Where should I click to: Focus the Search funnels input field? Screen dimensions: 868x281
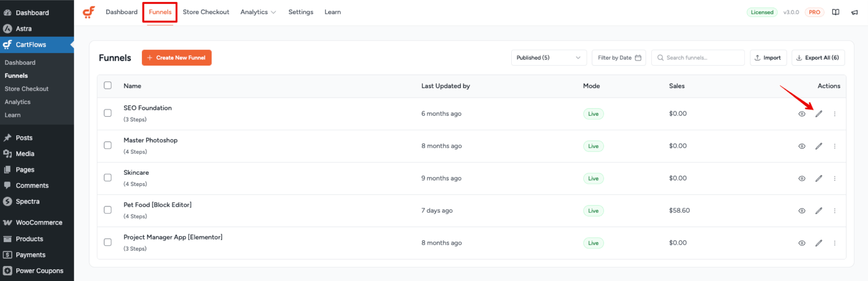tap(698, 57)
